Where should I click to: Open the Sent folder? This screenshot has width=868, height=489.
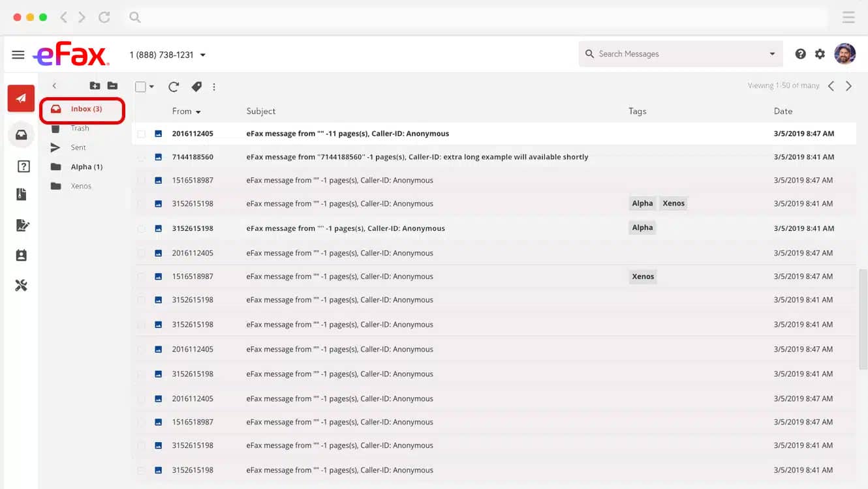78,147
